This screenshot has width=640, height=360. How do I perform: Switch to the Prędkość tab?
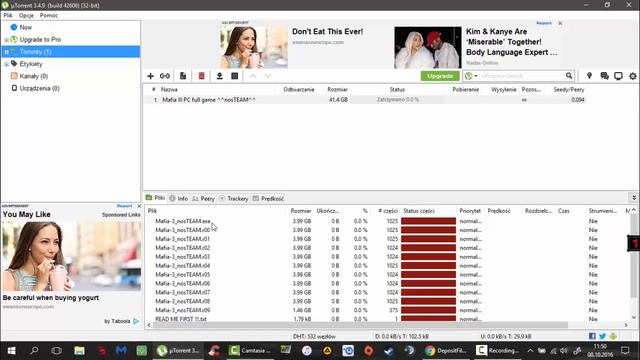click(268, 198)
